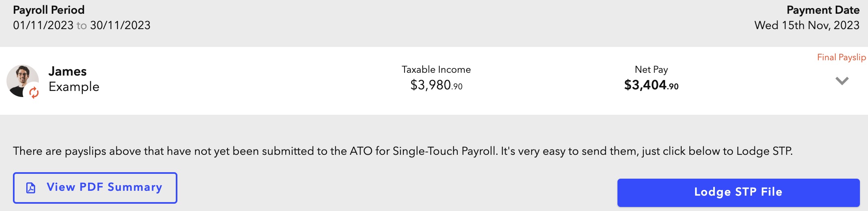Screen dimensions: 868x211
Task: Click the red Final Payslip label
Action: pos(841,57)
